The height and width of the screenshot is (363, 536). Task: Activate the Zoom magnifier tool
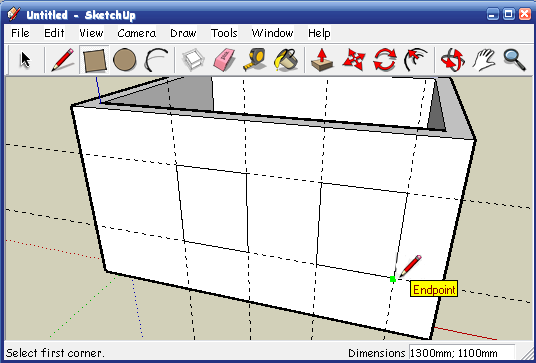coord(514,60)
